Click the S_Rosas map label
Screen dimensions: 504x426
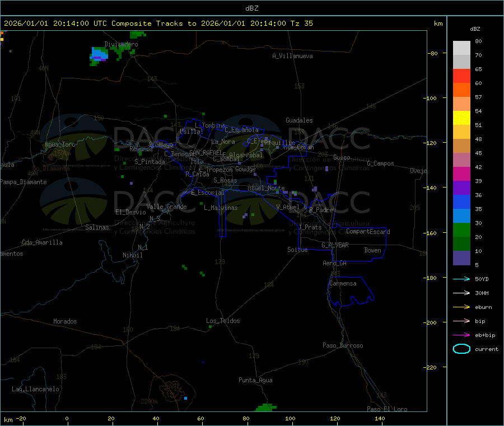tap(225, 180)
